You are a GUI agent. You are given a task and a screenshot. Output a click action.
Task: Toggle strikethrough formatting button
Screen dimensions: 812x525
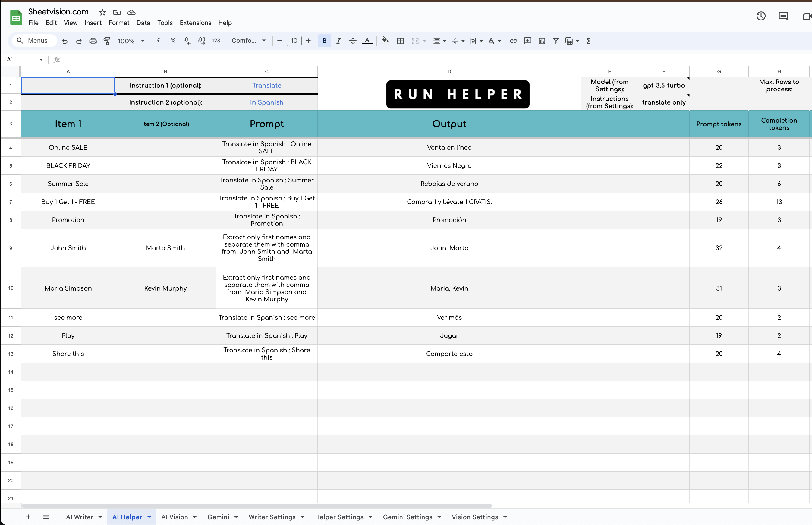[x=352, y=41]
